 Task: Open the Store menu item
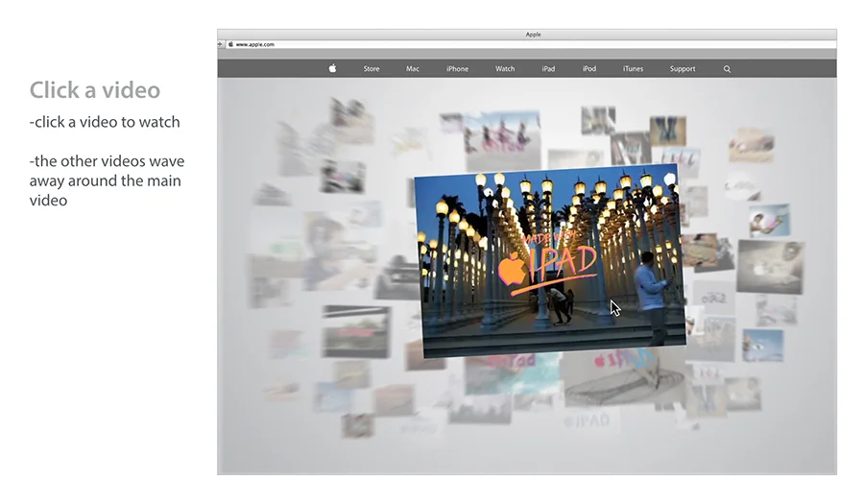pos(372,69)
